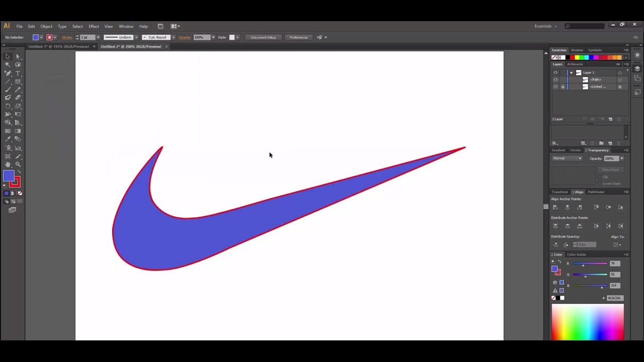644x362 pixels.
Task: Select the Type tool
Action: (18, 73)
